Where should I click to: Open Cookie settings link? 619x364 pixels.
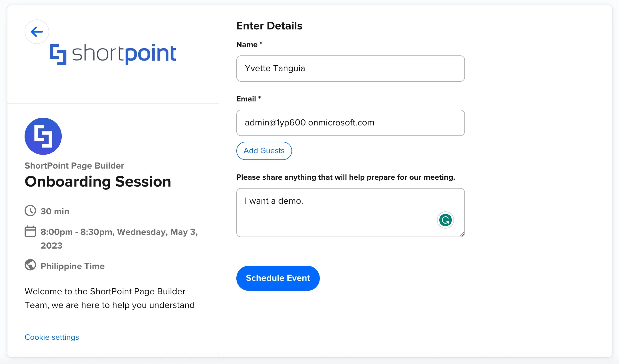pos(52,337)
